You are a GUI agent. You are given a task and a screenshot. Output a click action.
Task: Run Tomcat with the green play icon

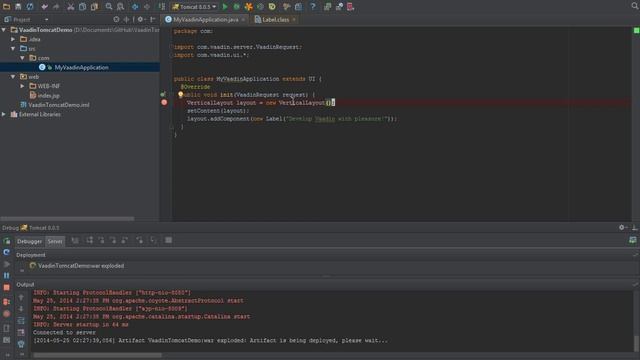tap(225, 7)
